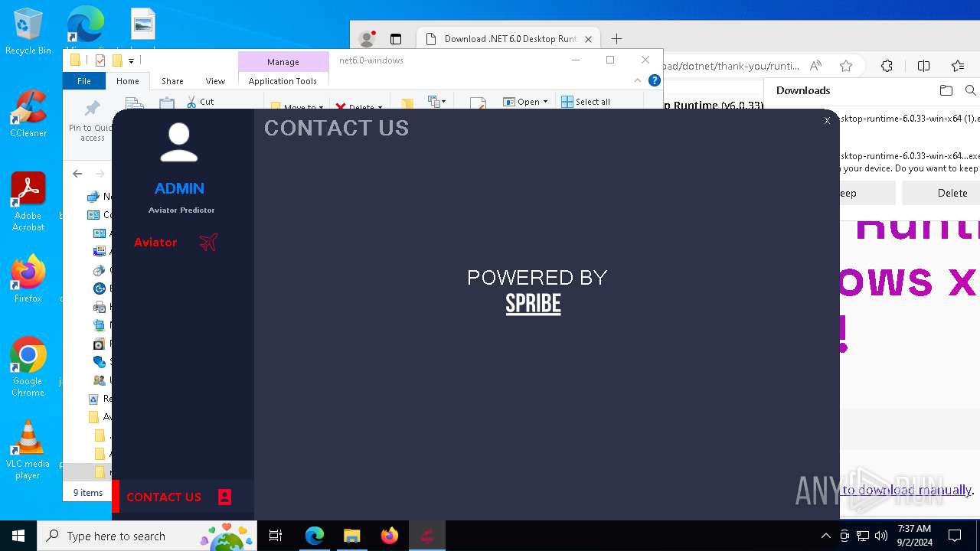Click the download manually link

point(906,490)
